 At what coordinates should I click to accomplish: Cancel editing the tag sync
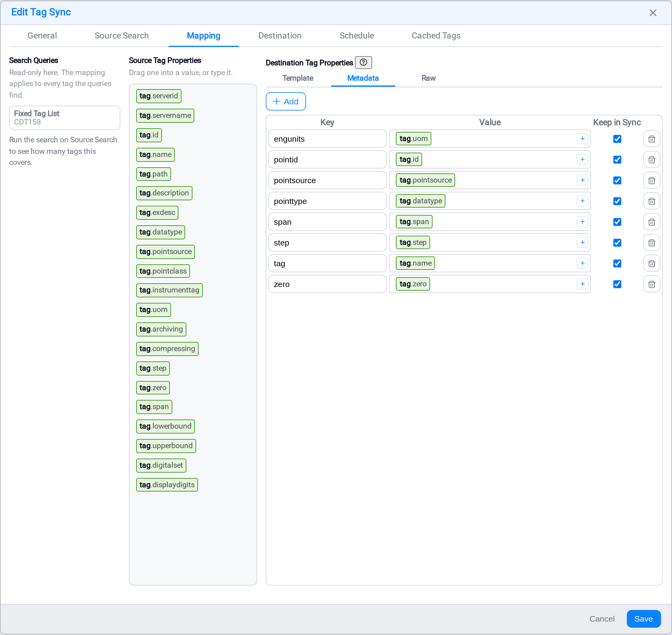coord(601,619)
